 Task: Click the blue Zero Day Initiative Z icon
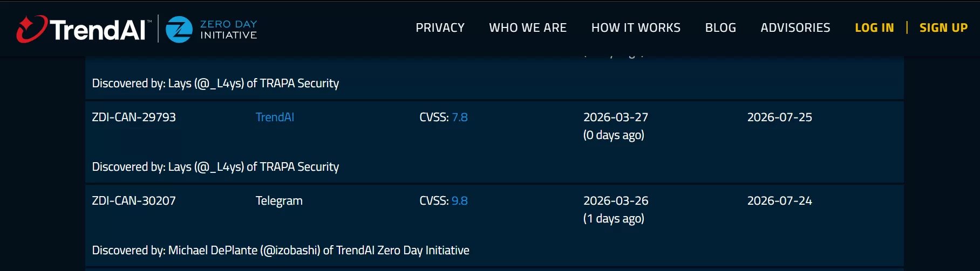pos(179,29)
